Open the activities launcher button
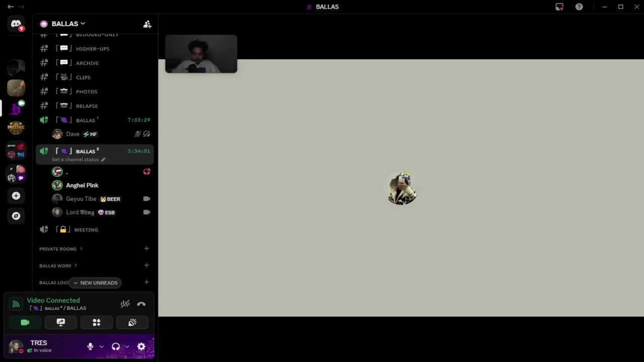This screenshot has height=362, width=644. 97,322
